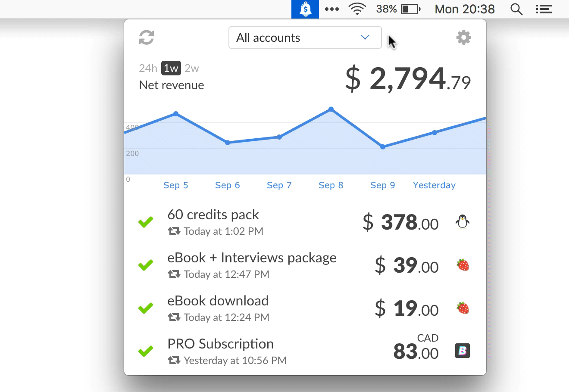Switch to the 24h time range
This screenshot has width=569, height=392.
(148, 68)
